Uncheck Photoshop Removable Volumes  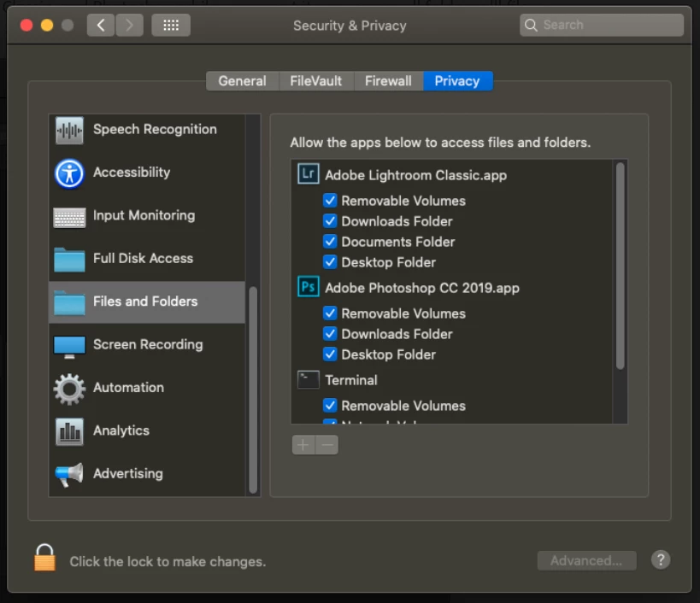[x=330, y=313]
